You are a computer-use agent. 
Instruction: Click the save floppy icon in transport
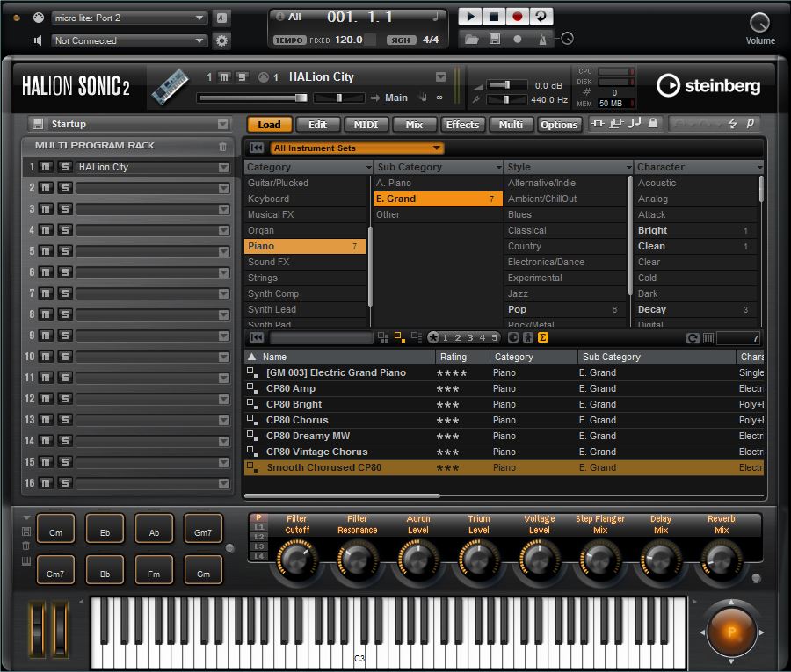pyautogui.click(x=495, y=39)
